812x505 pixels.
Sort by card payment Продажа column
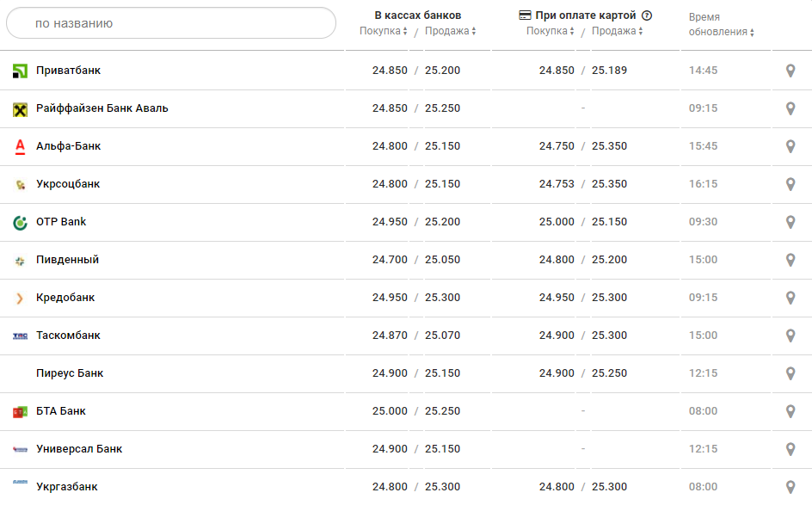[617, 31]
